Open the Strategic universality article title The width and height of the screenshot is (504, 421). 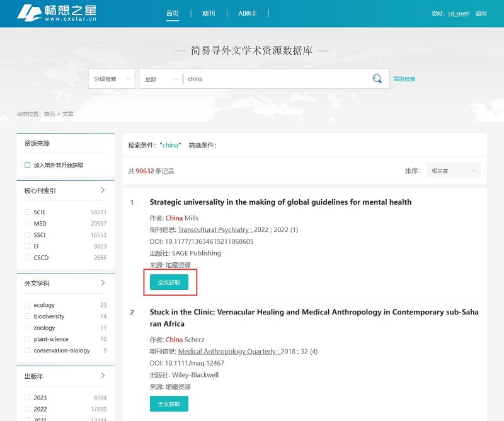pos(280,202)
